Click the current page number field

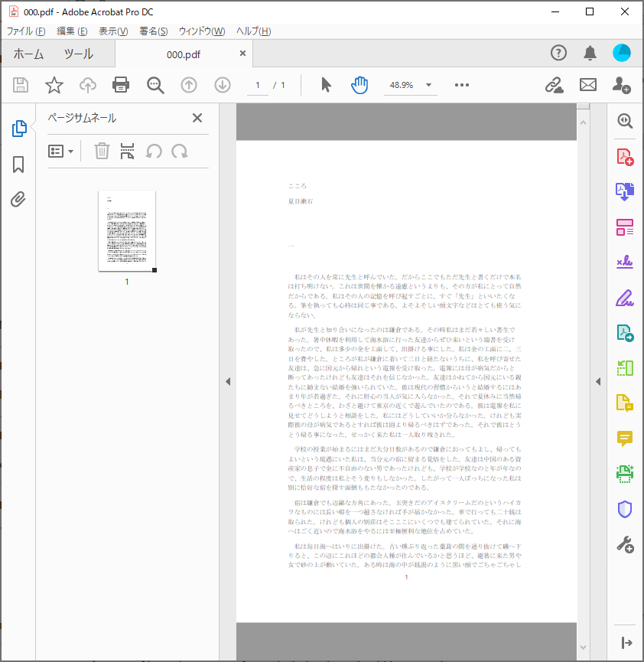(x=258, y=85)
